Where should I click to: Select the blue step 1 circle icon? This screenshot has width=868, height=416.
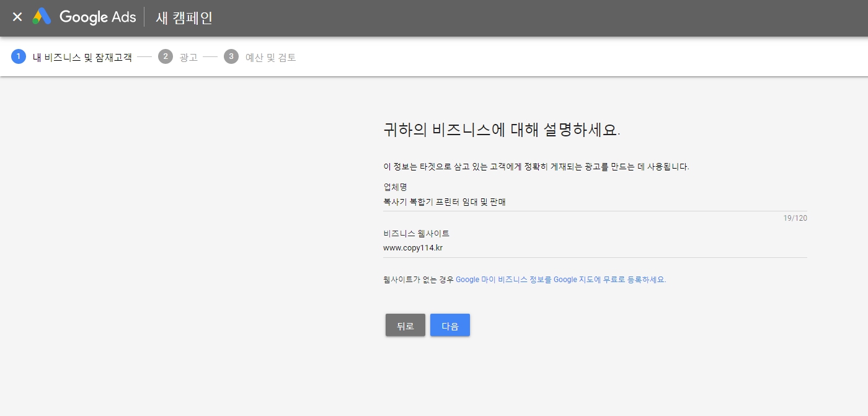19,57
